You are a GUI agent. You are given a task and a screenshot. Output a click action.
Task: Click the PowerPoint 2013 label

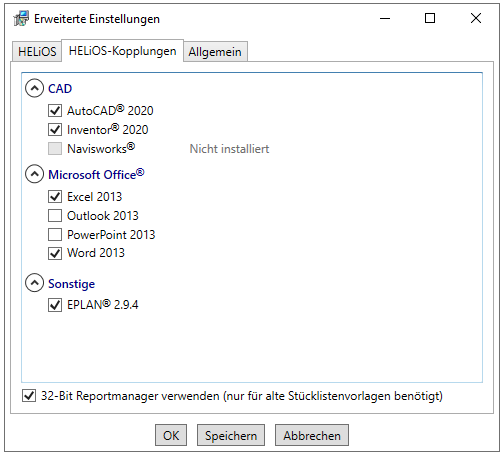(x=111, y=235)
